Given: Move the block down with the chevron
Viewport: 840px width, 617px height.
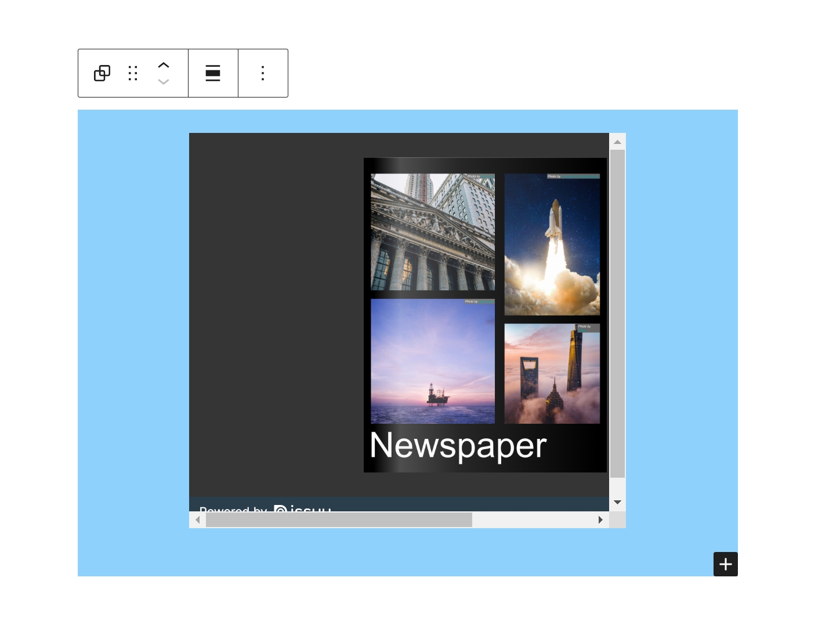Looking at the screenshot, I should click(164, 82).
